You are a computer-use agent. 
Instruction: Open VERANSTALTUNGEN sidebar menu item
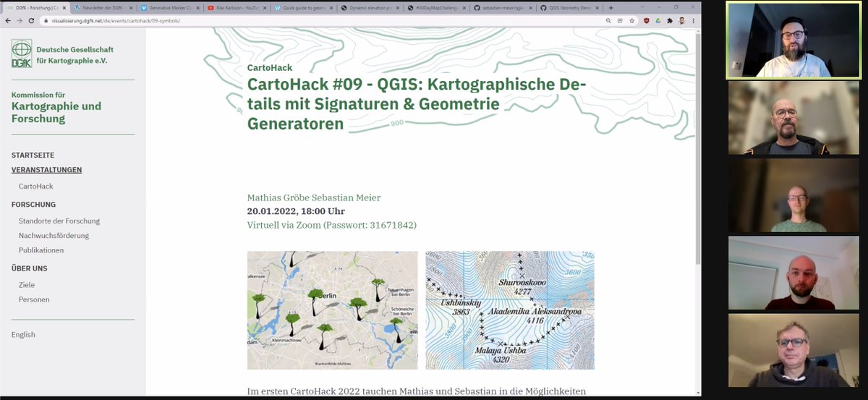[46, 170]
